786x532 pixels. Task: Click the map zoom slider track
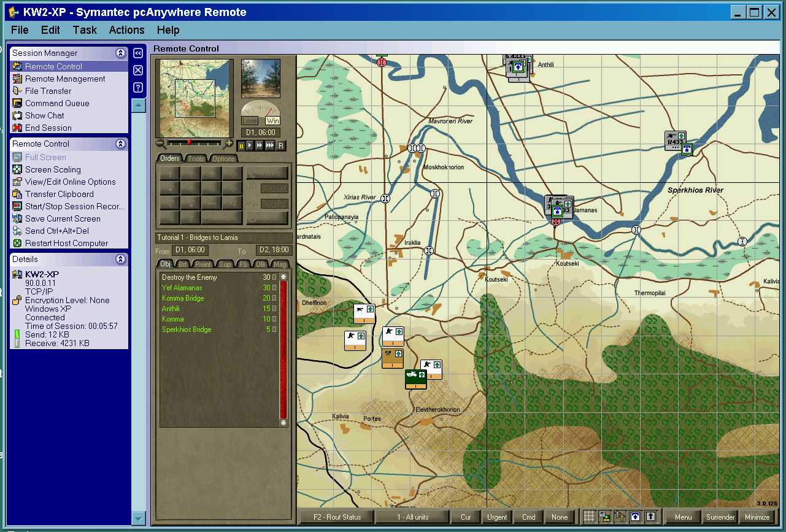coord(195,143)
